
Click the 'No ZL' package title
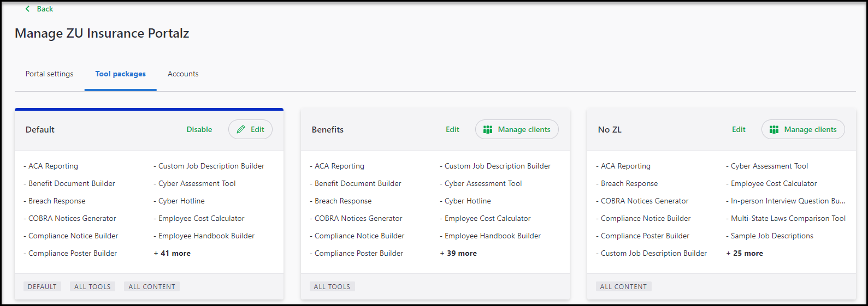[x=610, y=129]
